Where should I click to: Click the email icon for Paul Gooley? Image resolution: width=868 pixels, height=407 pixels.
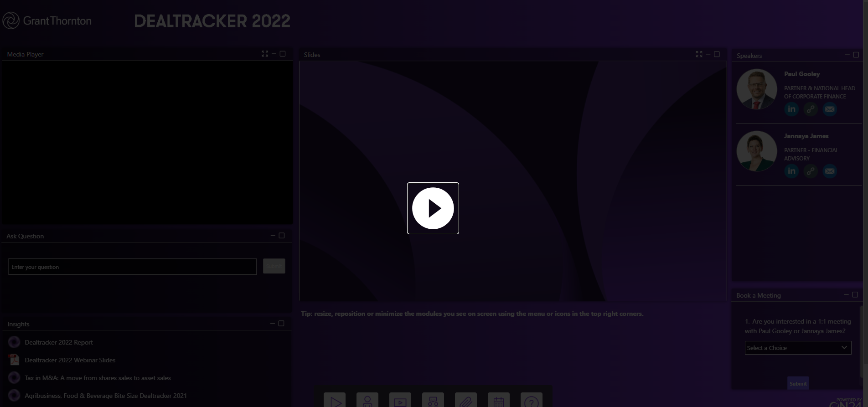[830, 109]
